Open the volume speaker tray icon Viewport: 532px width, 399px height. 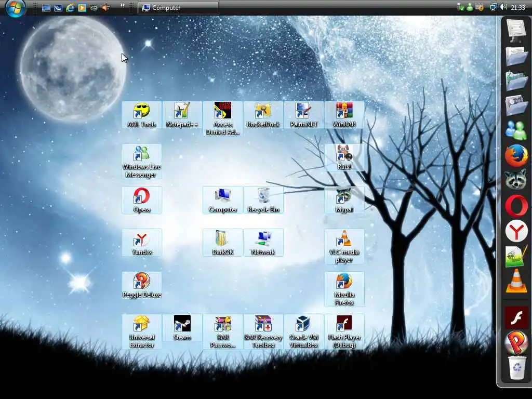[503, 7]
